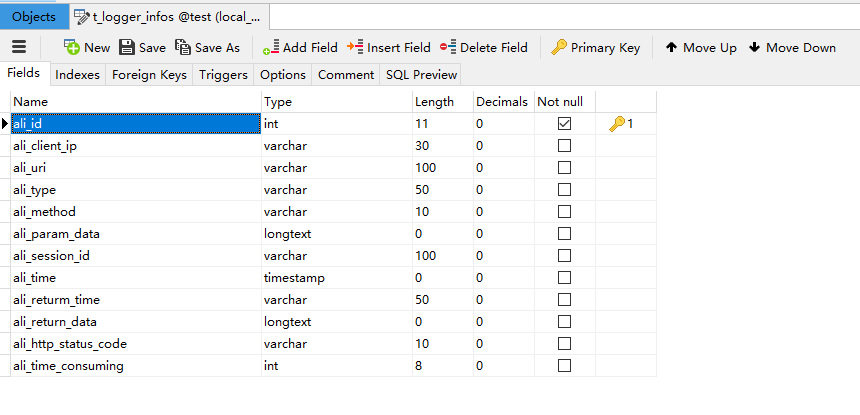
Task: Check Not null for ali_uri
Action: click(x=564, y=168)
